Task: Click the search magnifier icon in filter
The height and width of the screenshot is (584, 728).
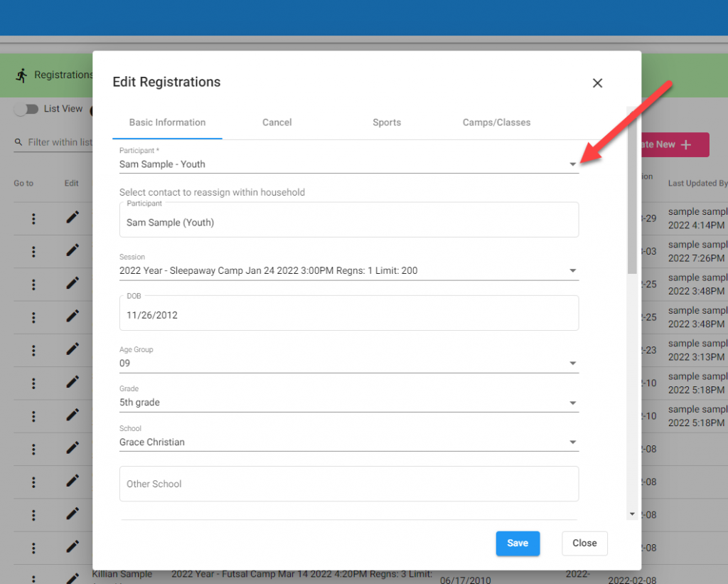Action: pyautogui.click(x=18, y=142)
